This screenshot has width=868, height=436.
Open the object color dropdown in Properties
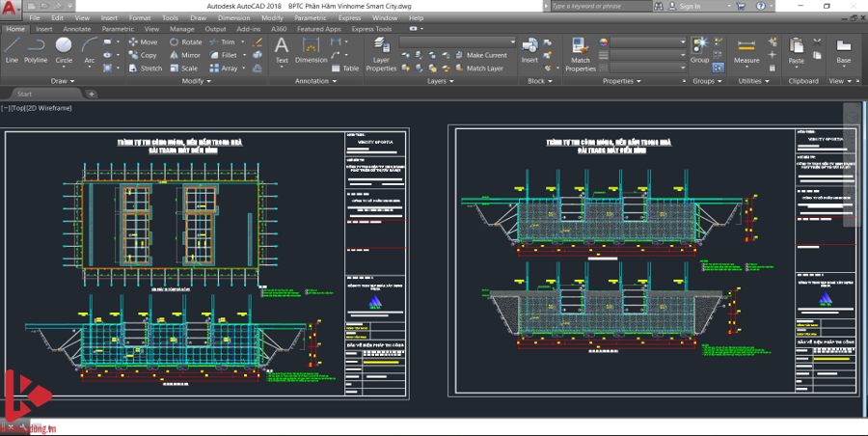click(646, 42)
